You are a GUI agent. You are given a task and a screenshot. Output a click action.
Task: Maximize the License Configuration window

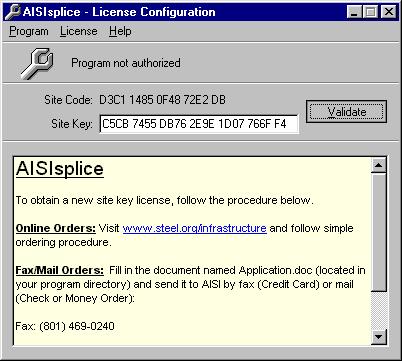[x=370, y=12]
